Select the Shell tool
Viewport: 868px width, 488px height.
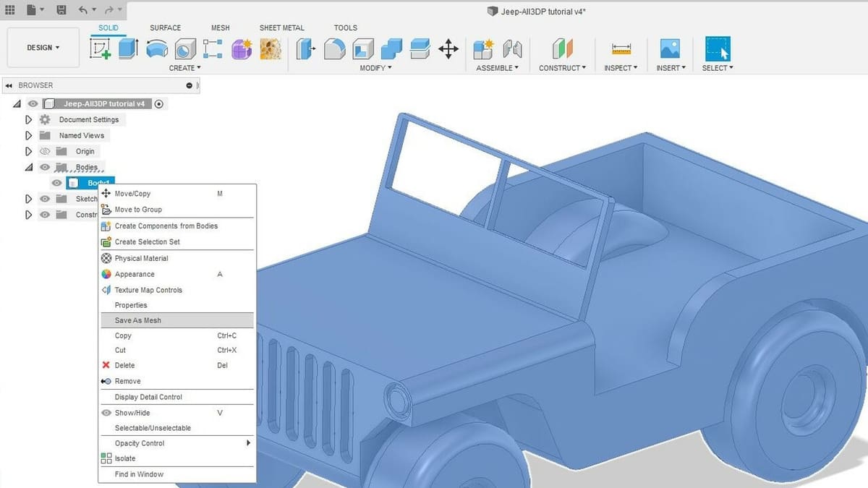click(x=363, y=49)
